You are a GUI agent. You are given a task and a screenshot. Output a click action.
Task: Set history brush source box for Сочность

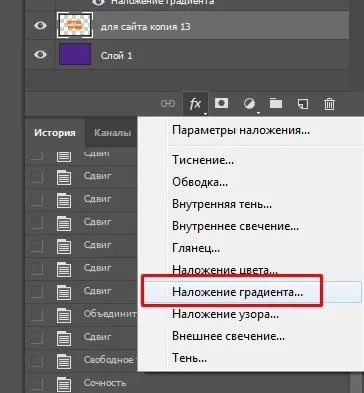(36, 383)
